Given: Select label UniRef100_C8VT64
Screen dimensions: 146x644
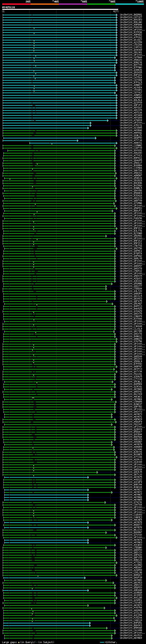Looking at the screenshot, I should coord(131,505).
